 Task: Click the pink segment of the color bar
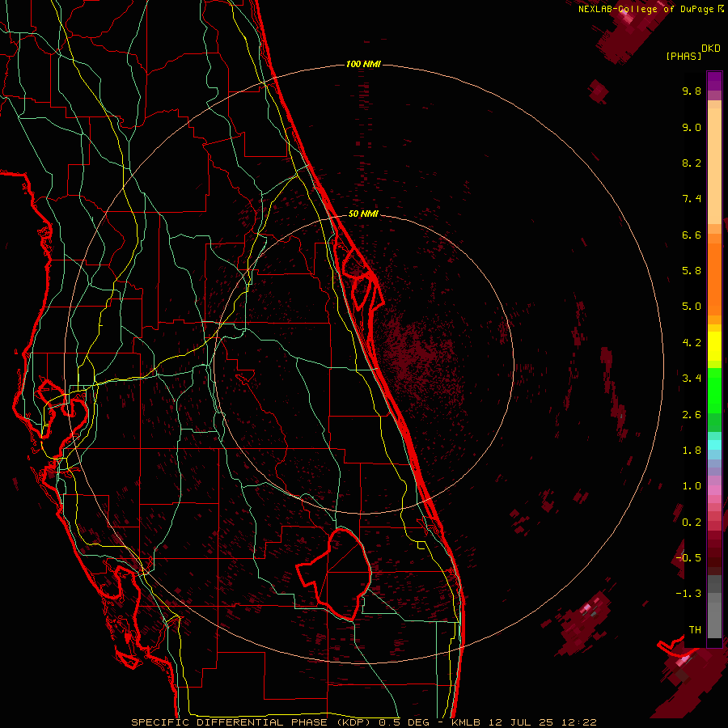[x=714, y=490]
